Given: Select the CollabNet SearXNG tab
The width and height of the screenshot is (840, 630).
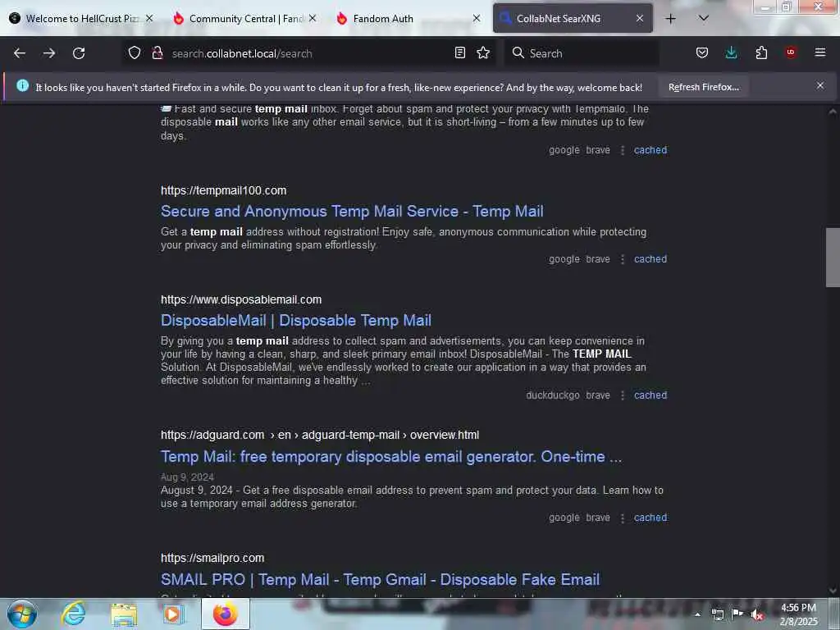Looking at the screenshot, I should (573, 18).
